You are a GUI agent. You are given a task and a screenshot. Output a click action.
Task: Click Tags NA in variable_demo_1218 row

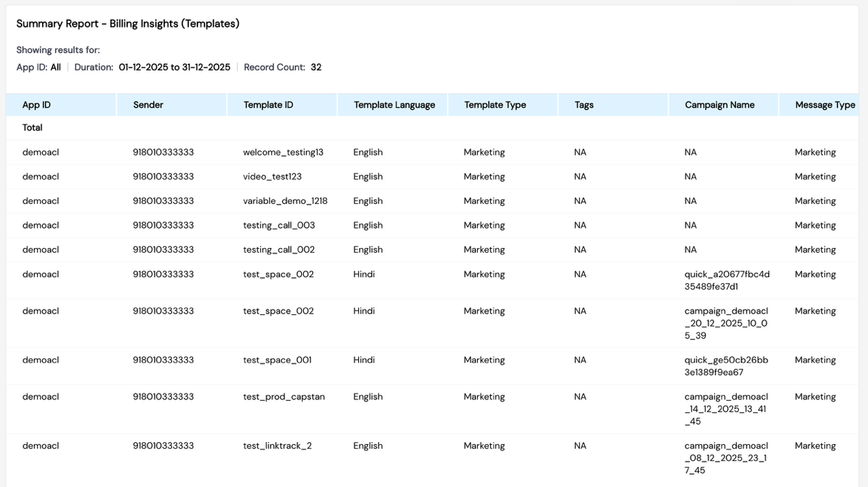click(580, 201)
